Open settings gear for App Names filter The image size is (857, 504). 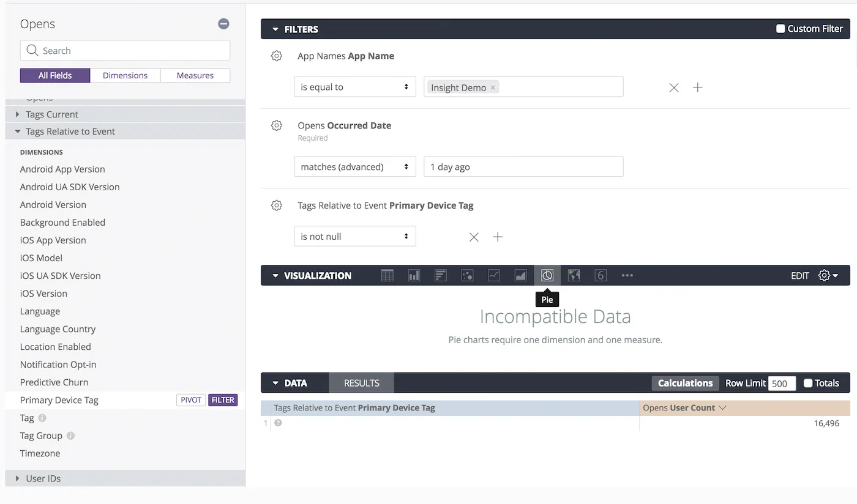(276, 56)
